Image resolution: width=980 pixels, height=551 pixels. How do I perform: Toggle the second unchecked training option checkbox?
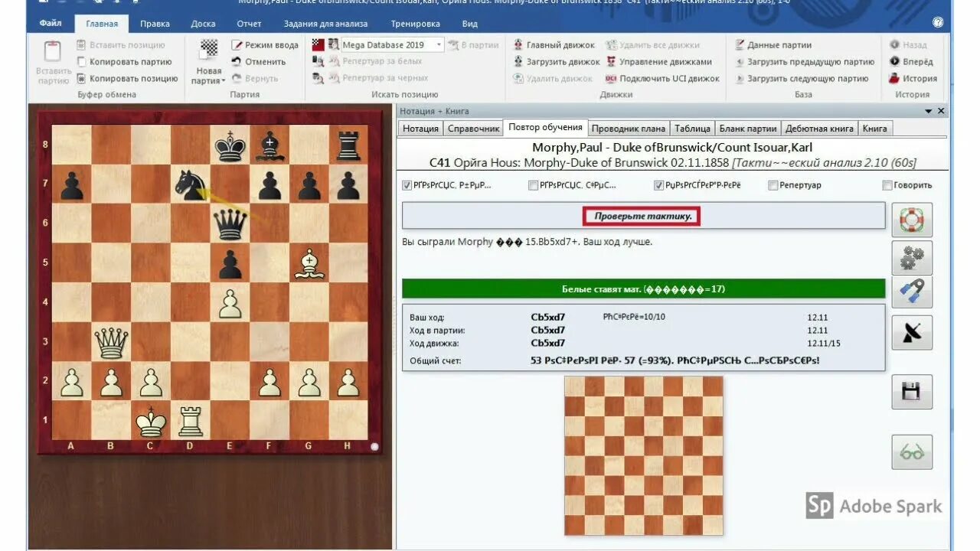click(x=533, y=185)
